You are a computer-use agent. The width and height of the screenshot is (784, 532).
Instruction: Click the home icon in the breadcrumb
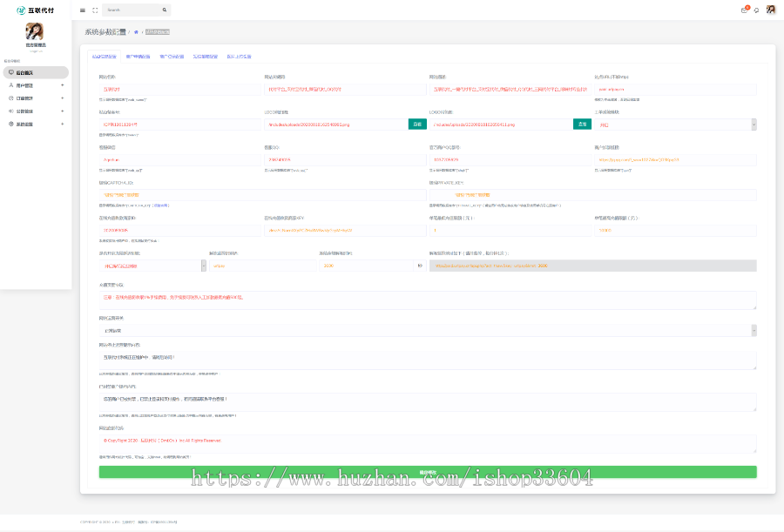[136, 31]
